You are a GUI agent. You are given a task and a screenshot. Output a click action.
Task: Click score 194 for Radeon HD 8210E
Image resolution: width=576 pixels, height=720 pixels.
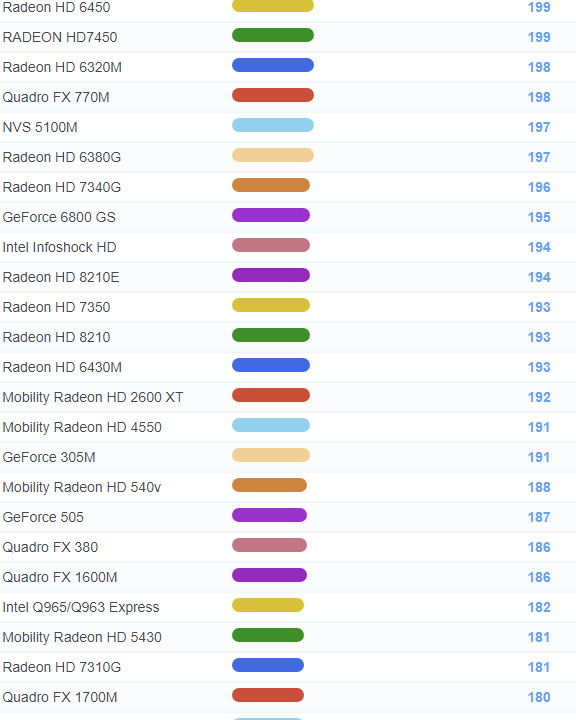click(539, 277)
